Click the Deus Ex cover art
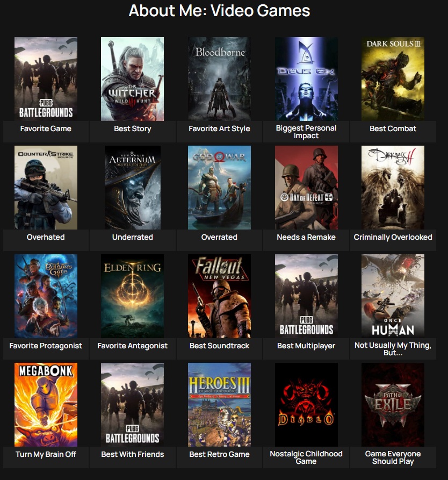 pos(306,79)
